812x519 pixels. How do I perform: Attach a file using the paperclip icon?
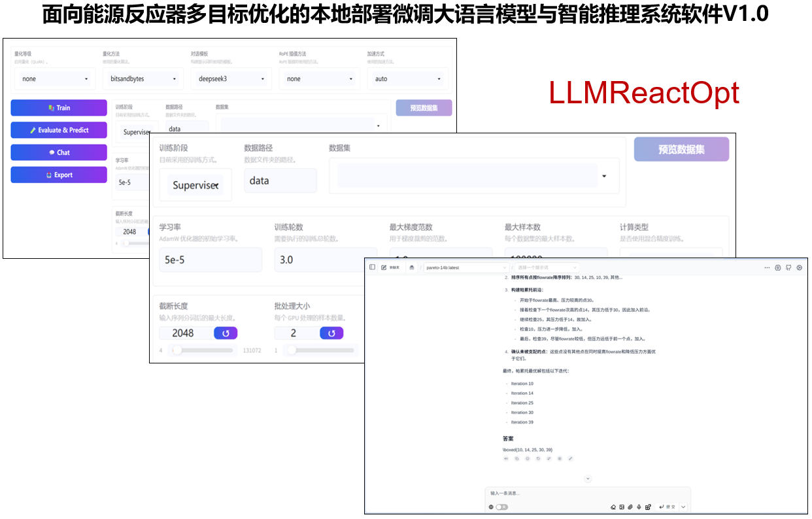click(631, 507)
